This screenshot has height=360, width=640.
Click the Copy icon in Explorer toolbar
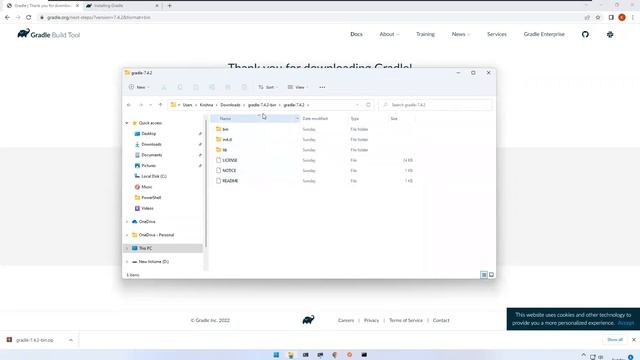tap(180, 87)
